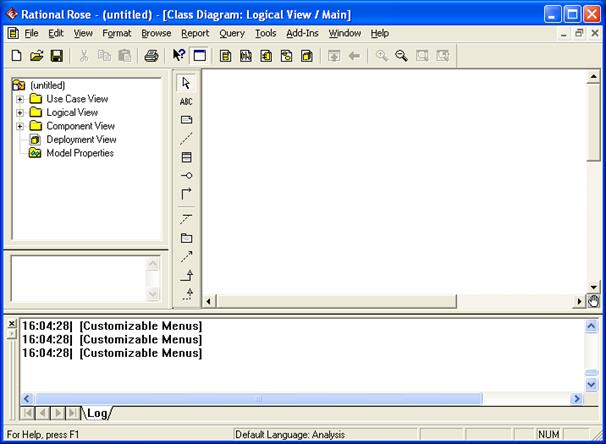Select the Unidirectional Association tool
Image resolution: width=606 pixels, height=444 pixels.
pos(186,194)
